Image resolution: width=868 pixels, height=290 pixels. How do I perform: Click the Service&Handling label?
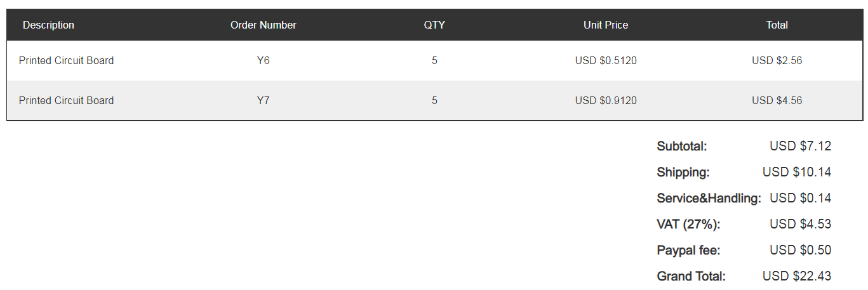(x=709, y=198)
